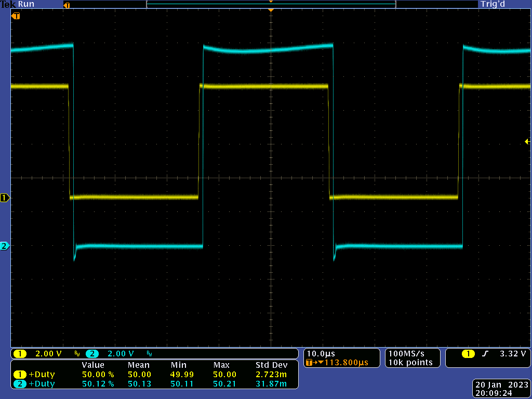
Task: Select the orange trigger position marker at top
Action: coord(271,9)
